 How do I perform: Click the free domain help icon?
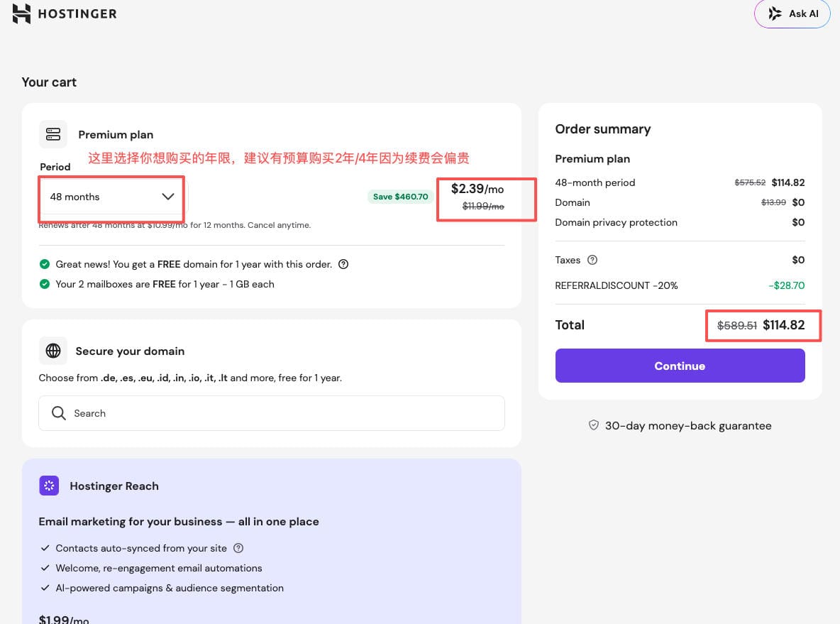(343, 264)
